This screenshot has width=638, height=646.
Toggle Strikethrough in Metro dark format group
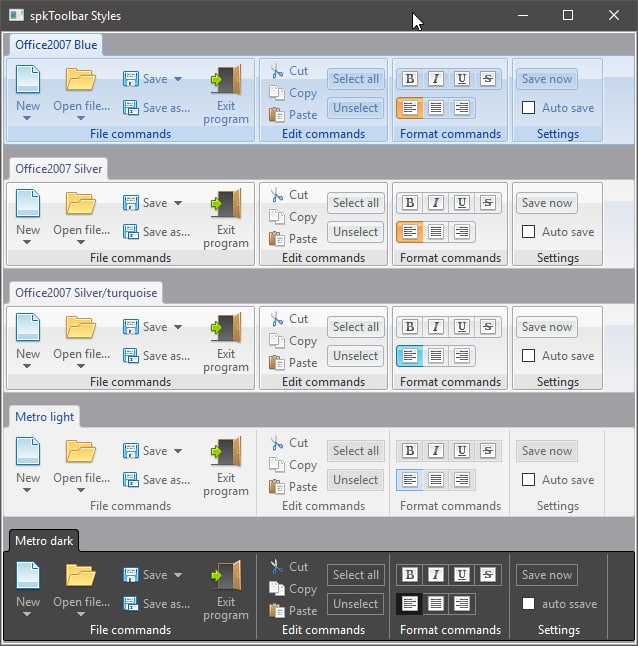point(488,575)
